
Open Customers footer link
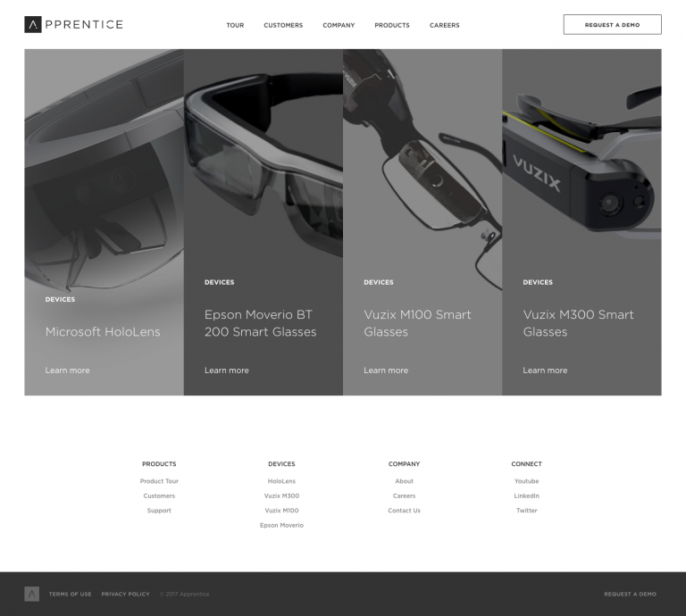click(x=159, y=495)
